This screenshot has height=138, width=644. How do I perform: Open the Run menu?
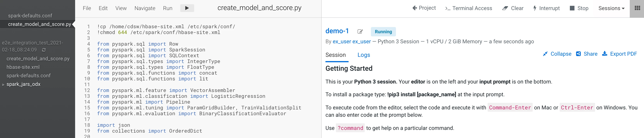click(x=168, y=8)
